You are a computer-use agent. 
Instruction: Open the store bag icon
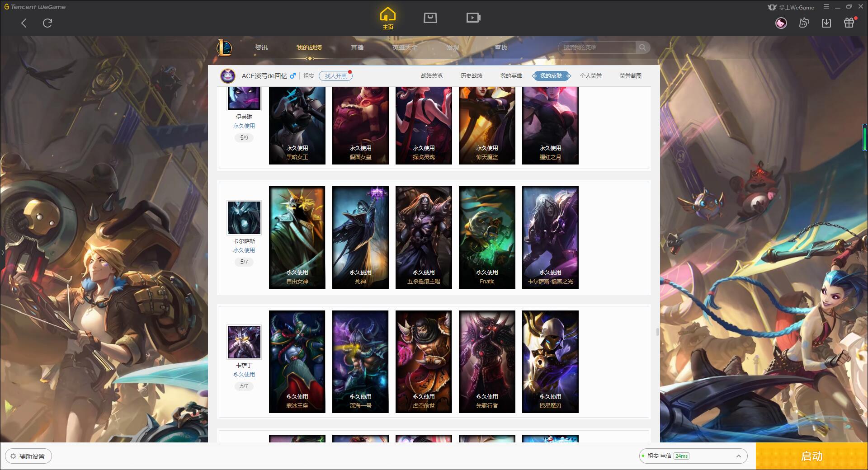(430, 18)
